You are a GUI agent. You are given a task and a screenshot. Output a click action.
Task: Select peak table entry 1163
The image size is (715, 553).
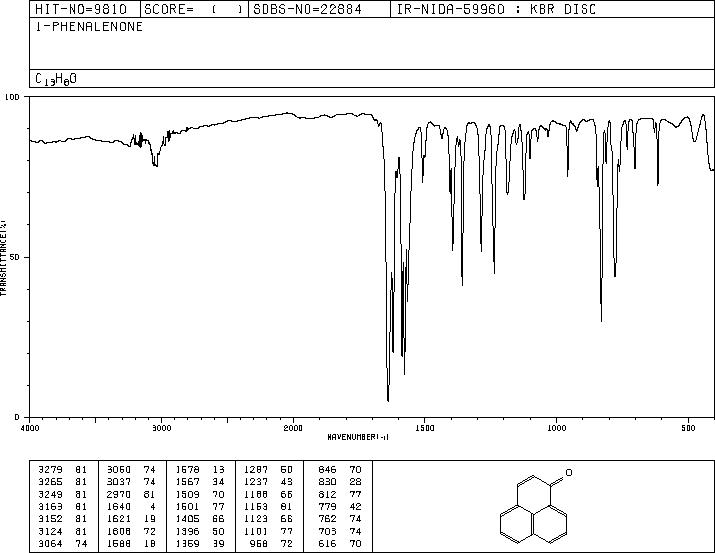[256, 506]
